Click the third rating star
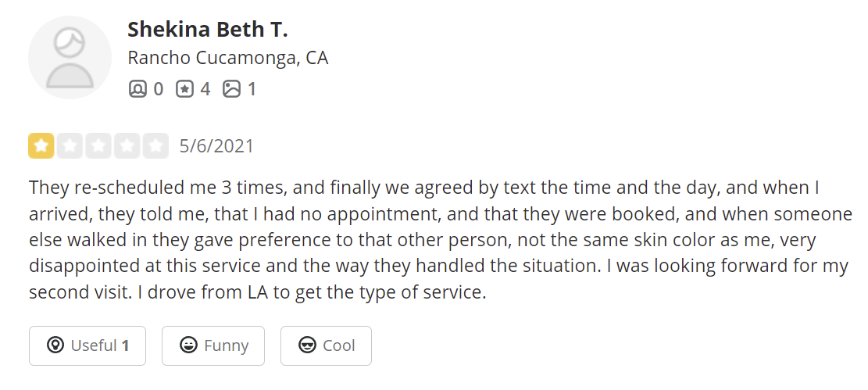Viewport: 868px width, 390px height. click(x=98, y=146)
